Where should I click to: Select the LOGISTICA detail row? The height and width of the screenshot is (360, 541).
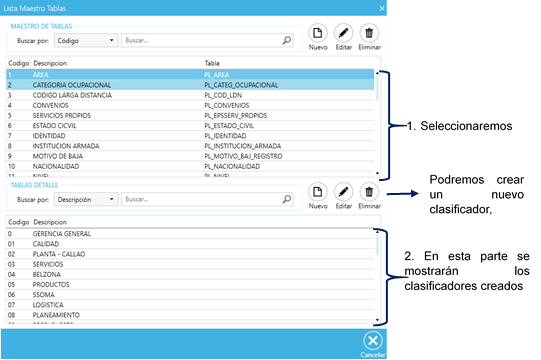click(190, 305)
